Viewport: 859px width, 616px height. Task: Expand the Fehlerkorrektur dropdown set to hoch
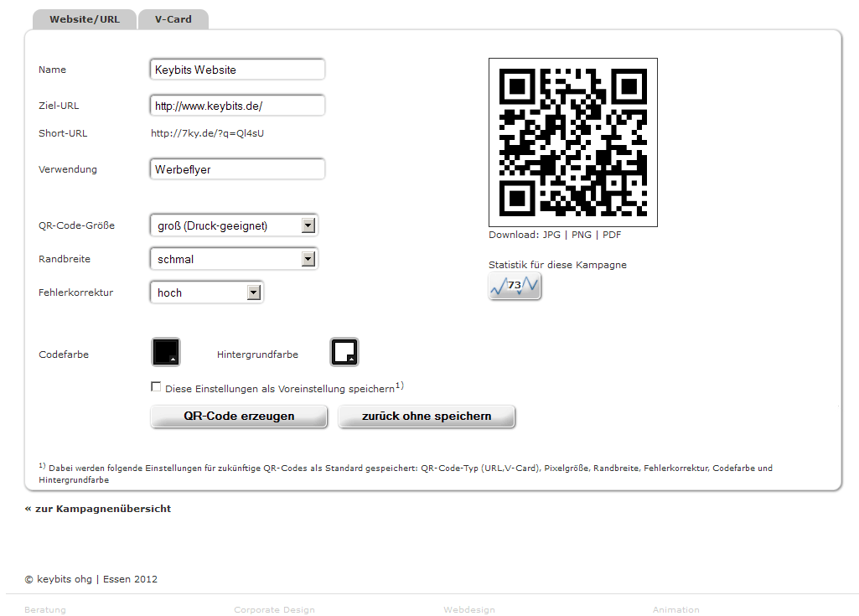pos(253,292)
